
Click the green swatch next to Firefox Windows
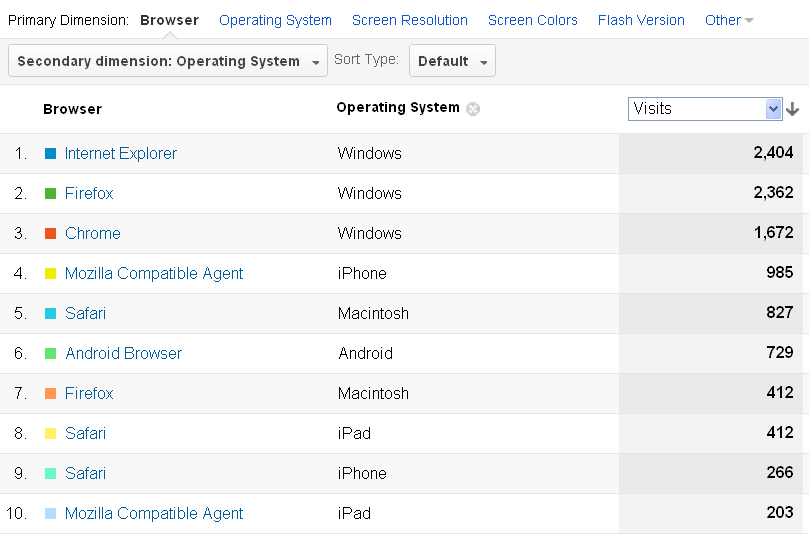(x=51, y=193)
